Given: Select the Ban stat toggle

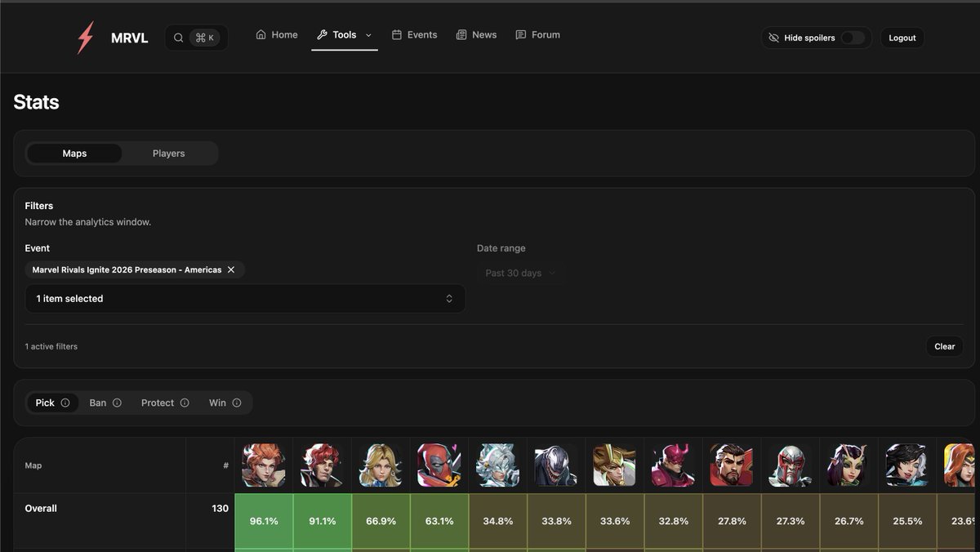Looking at the screenshot, I should point(105,403).
